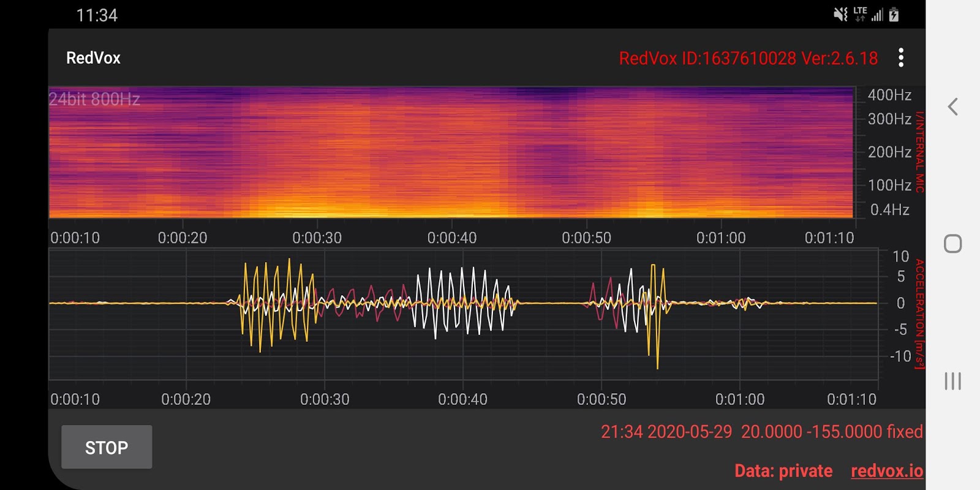The height and width of the screenshot is (490, 980).
Task: Select the 0:00:30 spectrogram time marker
Action: pos(317,238)
